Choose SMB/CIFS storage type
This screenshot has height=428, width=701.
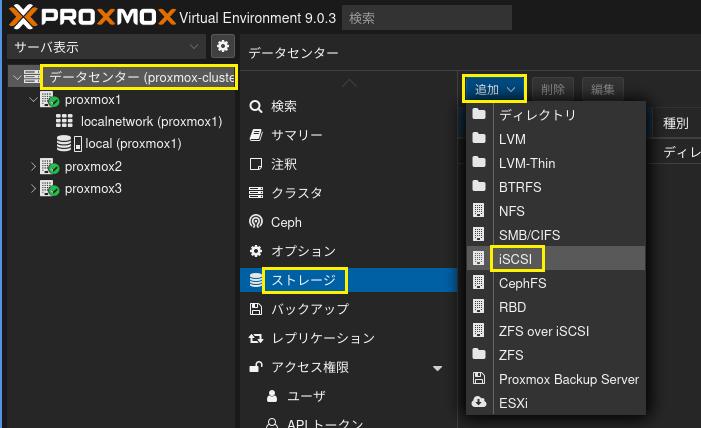coord(556,234)
